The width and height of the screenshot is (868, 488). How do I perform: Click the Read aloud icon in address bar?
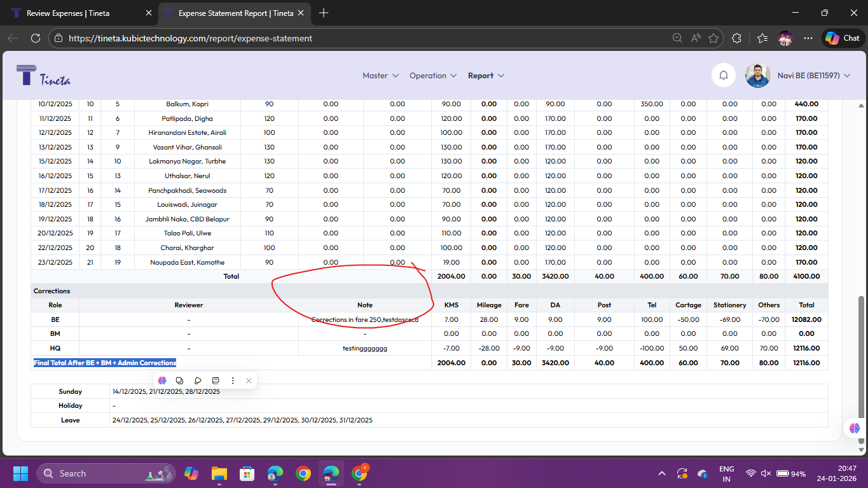point(696,38)
